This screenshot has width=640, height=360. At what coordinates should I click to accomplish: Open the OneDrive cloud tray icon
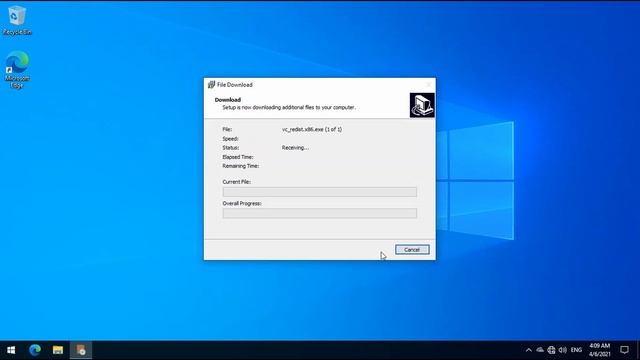(540, 350)
